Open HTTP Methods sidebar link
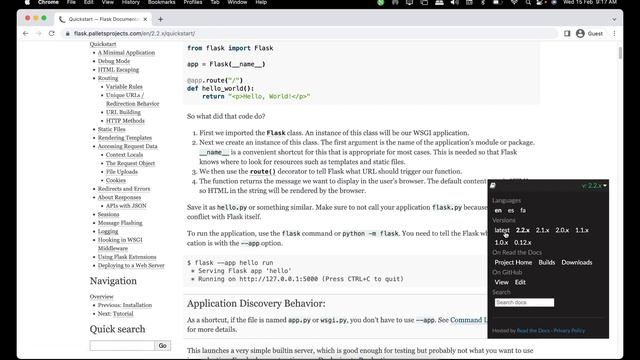Screen dimensions: 640x360 (125, 121)
